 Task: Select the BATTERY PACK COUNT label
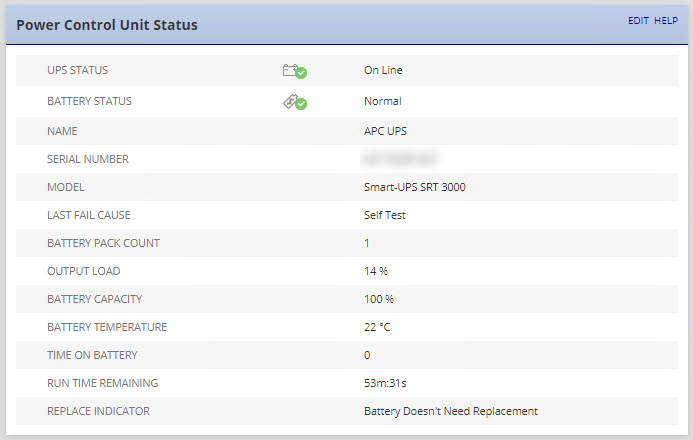[103, 243]
